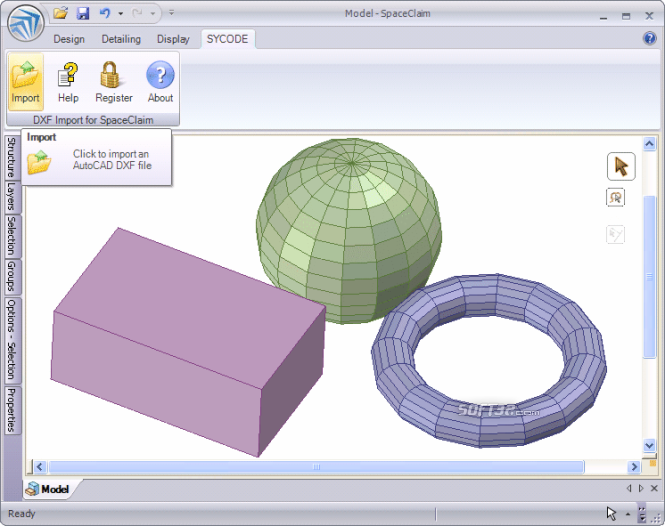
Task: Click the Import DXF file icon
Action: click(25, 82)
